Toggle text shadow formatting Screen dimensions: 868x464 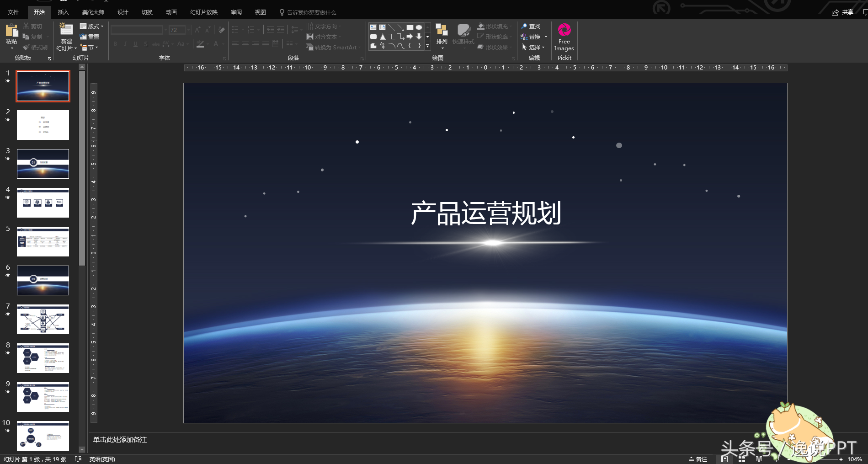145,44
